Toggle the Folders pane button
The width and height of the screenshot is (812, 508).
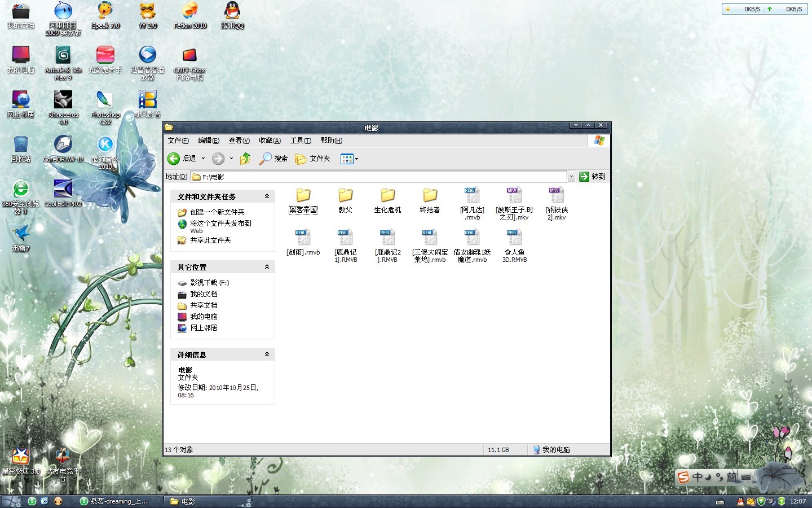313,159
